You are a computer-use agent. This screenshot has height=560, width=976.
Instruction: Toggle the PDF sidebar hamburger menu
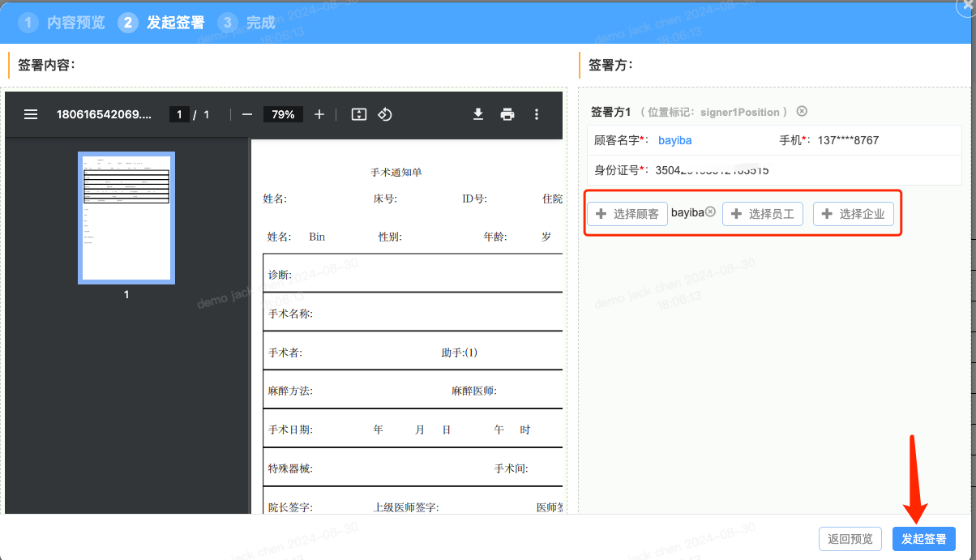[x=31, y=114]
